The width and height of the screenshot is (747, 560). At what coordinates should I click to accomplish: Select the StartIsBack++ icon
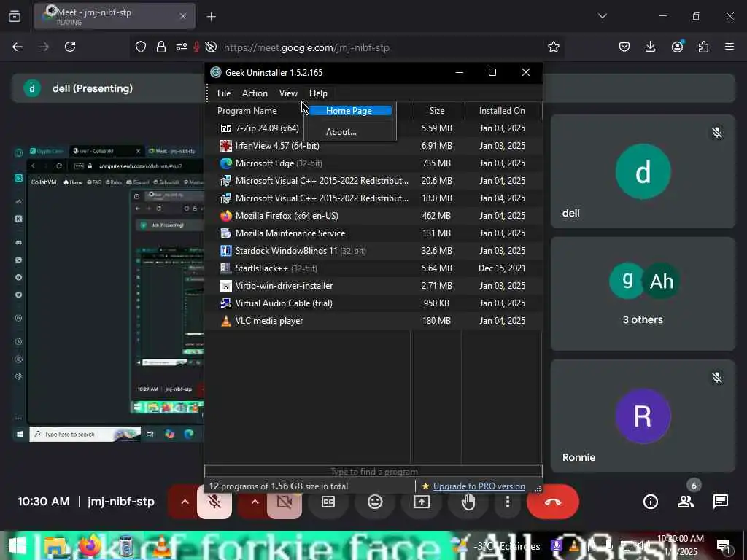[226, 268]
